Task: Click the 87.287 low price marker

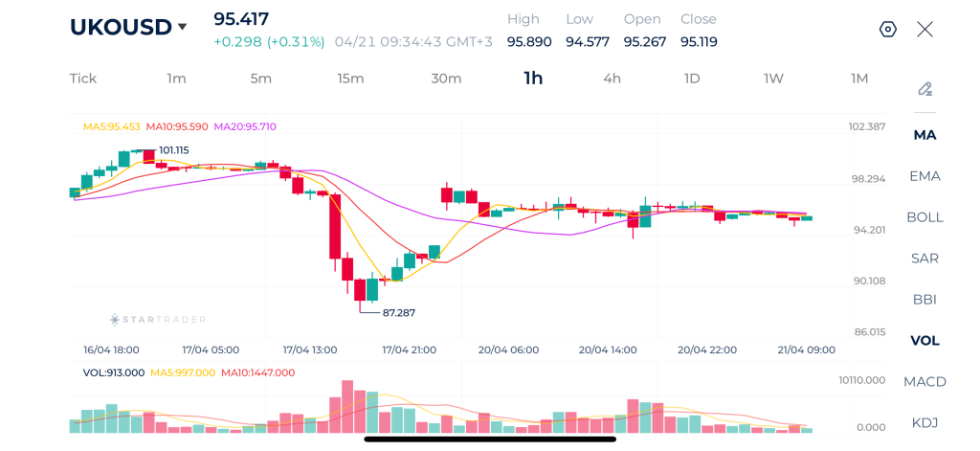Action: click(398, 312)
